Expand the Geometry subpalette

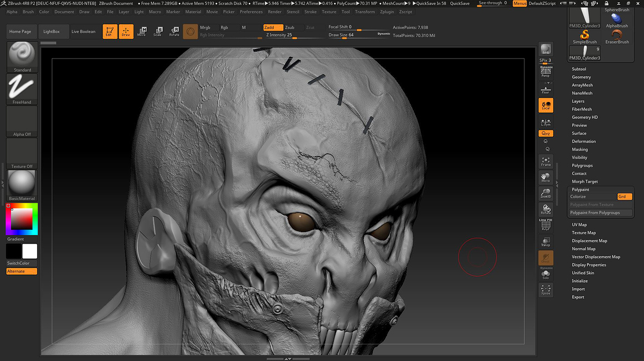coord(581,77)
